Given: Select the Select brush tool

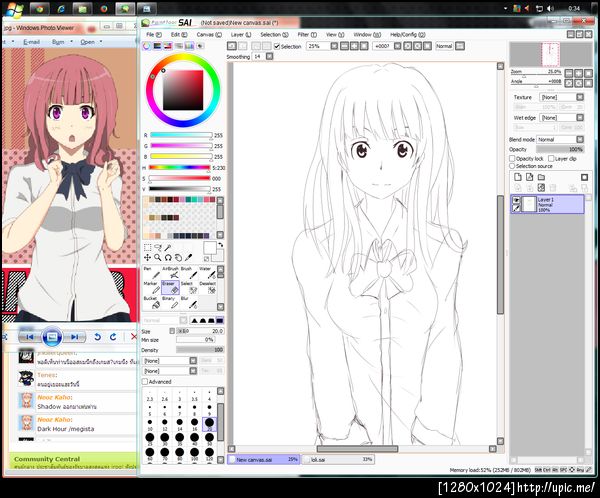Looking at the screenshot, I should pyautogui.click(x=189, y=287).
